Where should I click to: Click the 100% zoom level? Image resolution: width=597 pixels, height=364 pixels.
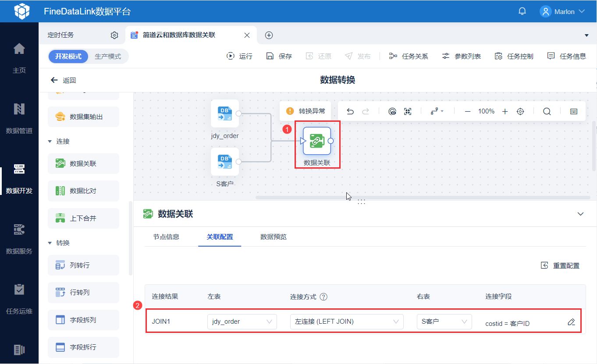tap(486, 111)
